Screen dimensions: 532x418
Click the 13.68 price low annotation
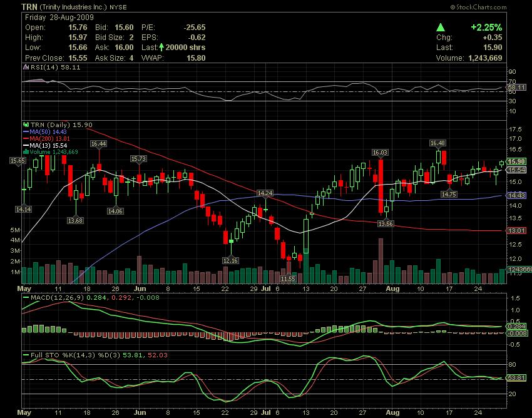pyautogui.click(x=75, y=220)
